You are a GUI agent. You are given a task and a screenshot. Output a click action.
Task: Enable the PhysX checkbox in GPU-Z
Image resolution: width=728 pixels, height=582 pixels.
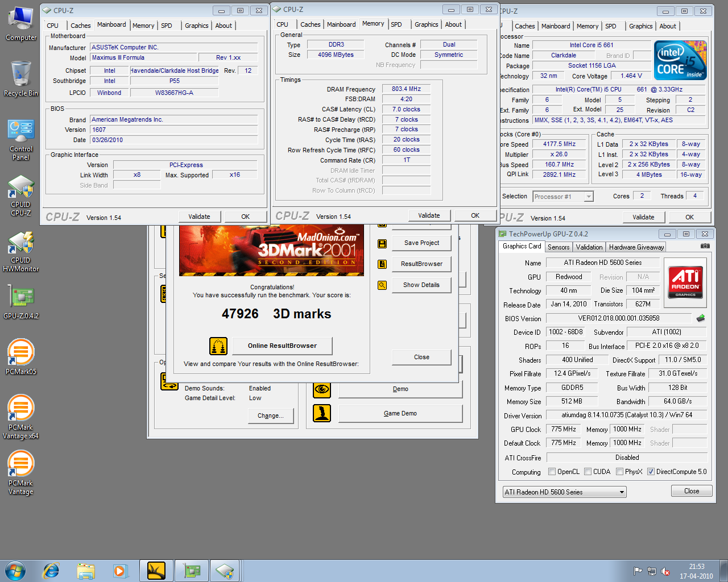pyautogui.click(x=619, y=472)
